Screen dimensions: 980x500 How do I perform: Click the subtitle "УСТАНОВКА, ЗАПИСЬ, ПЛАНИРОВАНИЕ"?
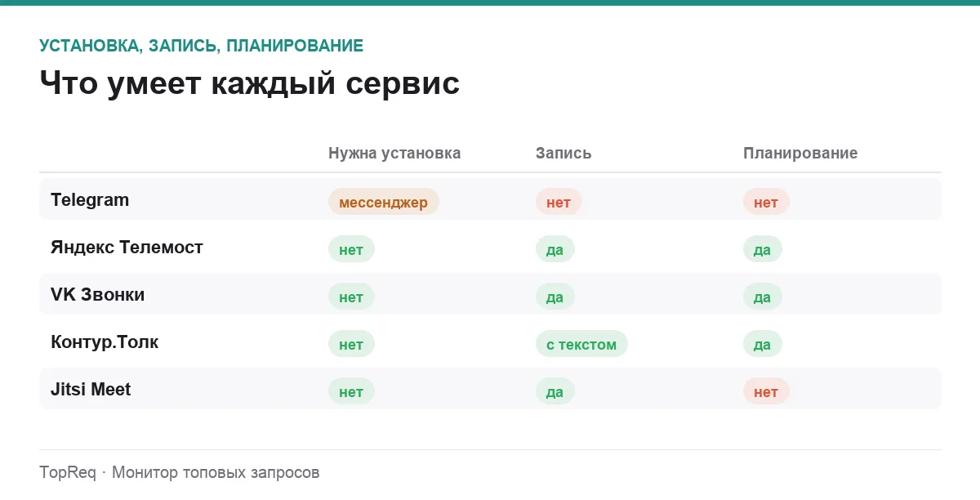point(201,46)
